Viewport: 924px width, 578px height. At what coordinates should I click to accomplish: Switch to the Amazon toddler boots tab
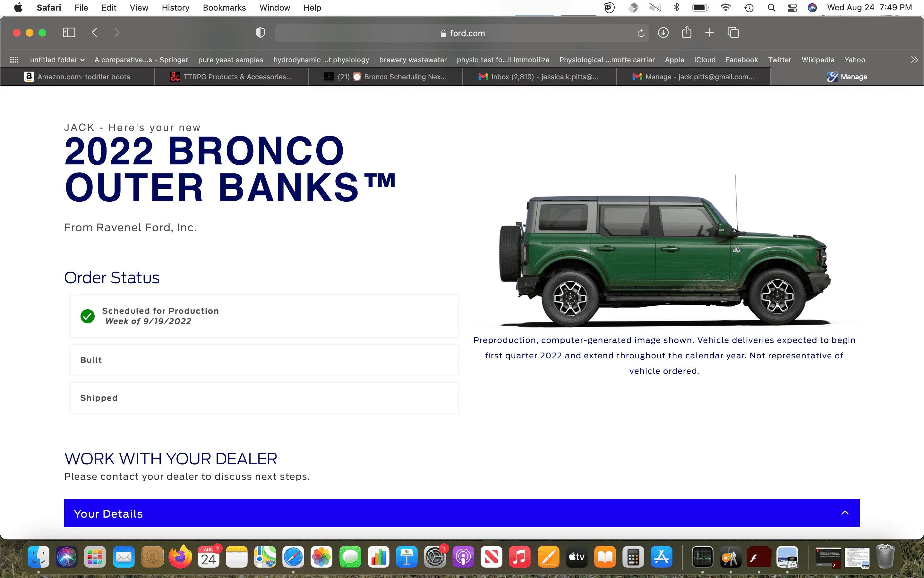[77, 77]
